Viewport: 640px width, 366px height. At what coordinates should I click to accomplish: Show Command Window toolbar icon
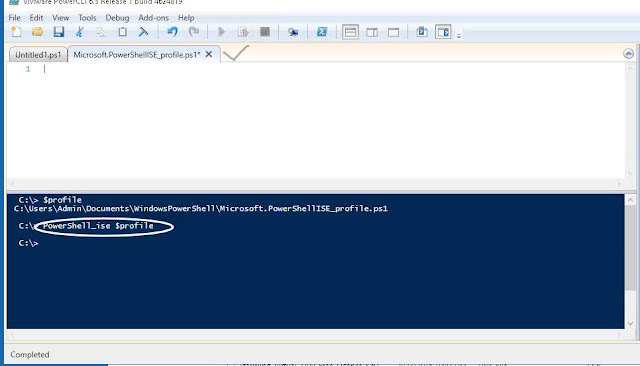coord(422,32)
